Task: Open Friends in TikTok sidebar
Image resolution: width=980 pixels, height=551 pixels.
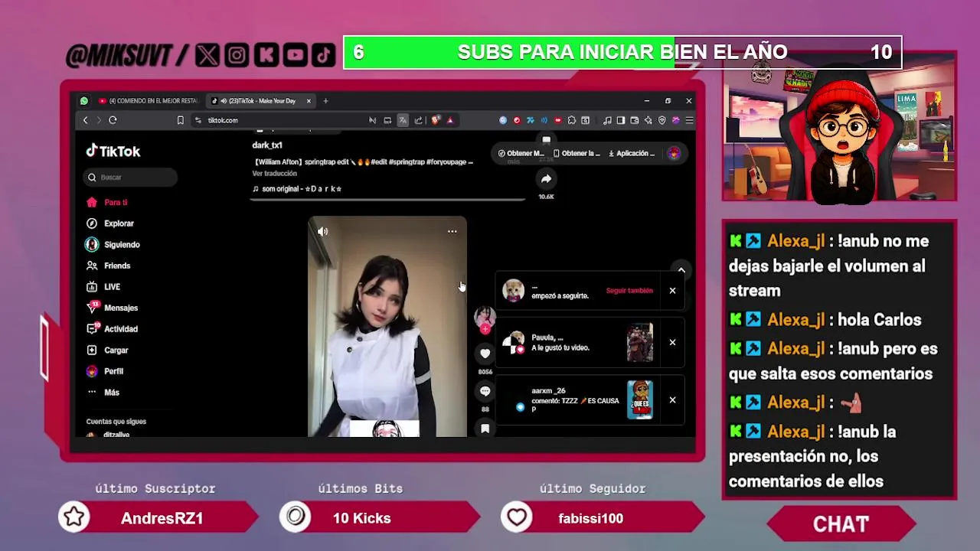Action: click(x=109, y=266)
